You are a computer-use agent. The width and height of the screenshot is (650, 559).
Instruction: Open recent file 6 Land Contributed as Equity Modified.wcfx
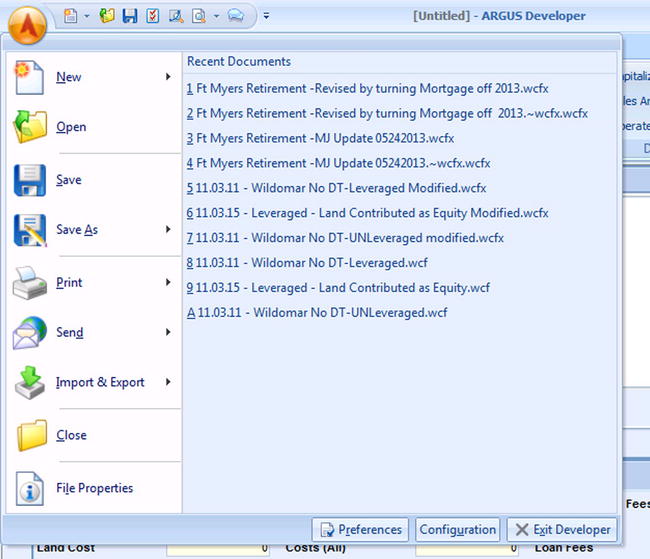(367, 213)
